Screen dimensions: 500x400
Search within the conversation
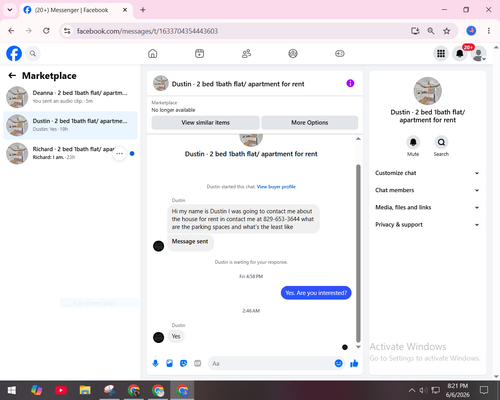(x=441, y=143)
